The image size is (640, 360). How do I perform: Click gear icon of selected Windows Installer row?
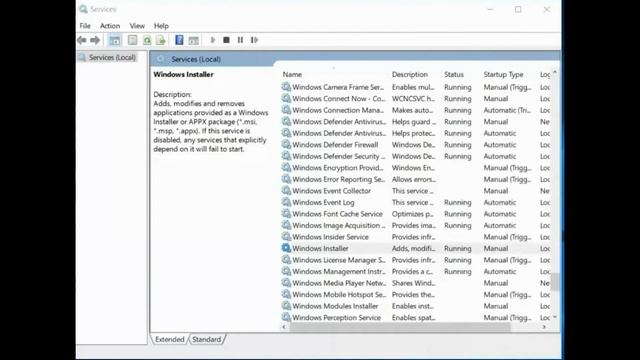(286, 248)
